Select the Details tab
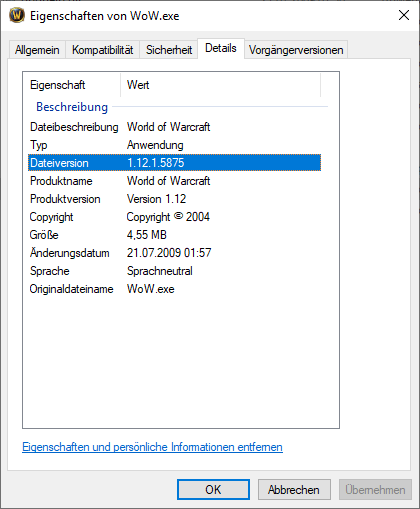420x509 pixels. tap(221, 48)
